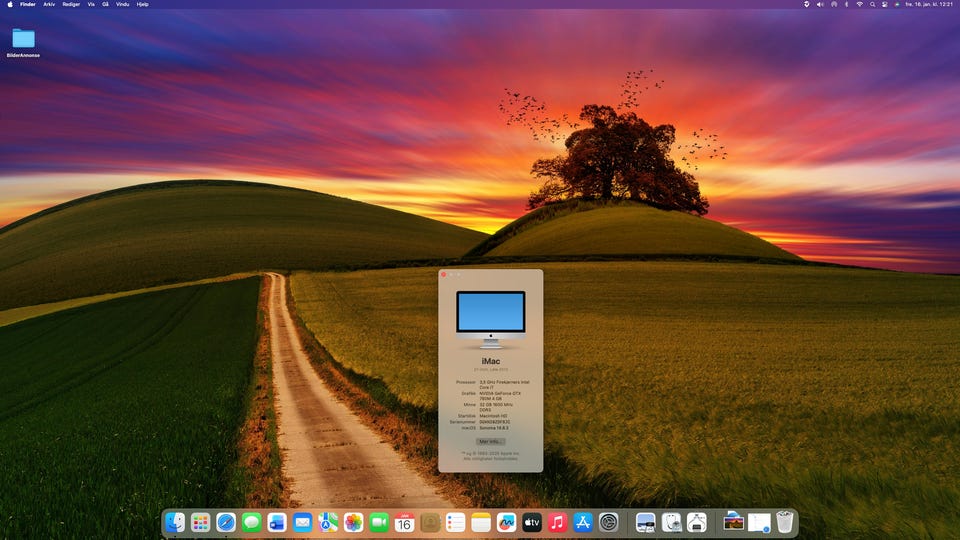Open Safari from the Dock
This screenshot has height=540, width=960.
(x=226, y=522)
